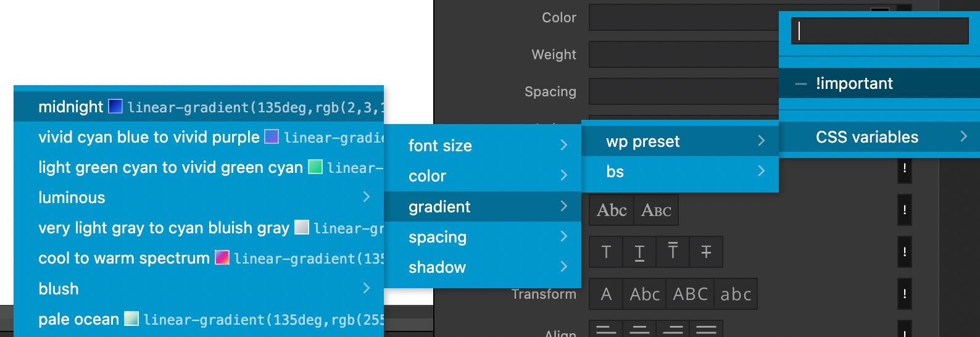Toggle important flag beside Transform row
980x337 pixels.
click(905, 294)
